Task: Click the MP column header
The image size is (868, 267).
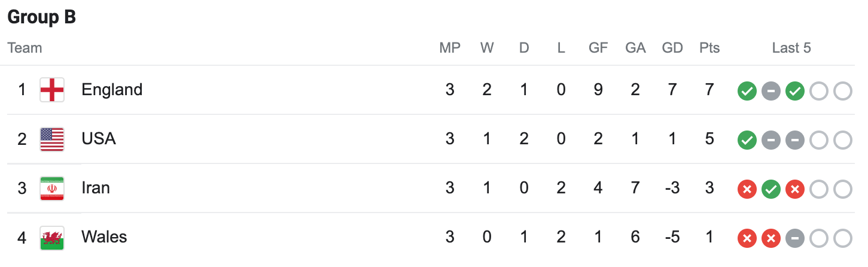Action: (450, 48)
